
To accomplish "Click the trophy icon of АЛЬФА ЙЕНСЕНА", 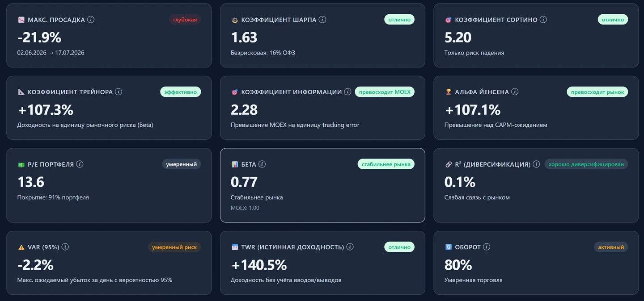I will (449, 92).
